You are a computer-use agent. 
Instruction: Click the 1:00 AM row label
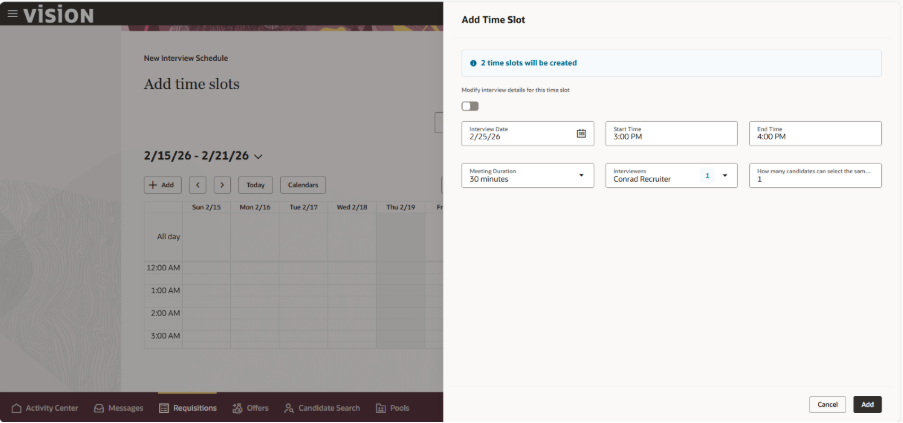166,291
